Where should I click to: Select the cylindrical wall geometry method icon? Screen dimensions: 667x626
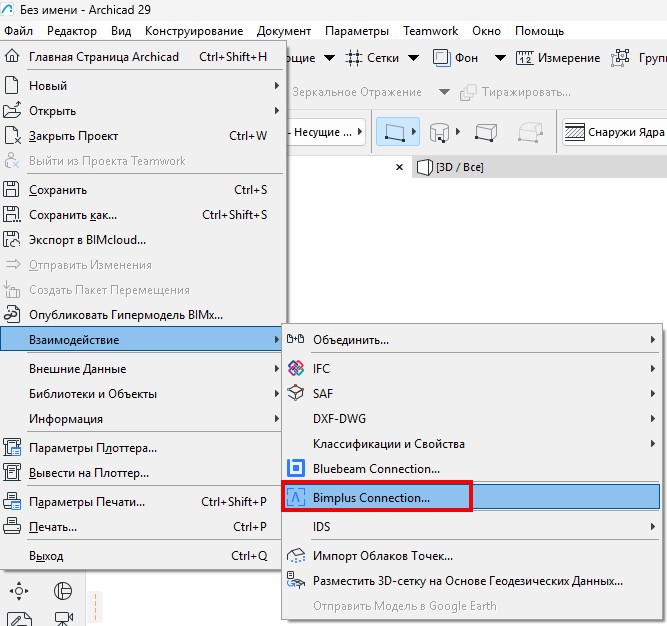tap(439, 132)
